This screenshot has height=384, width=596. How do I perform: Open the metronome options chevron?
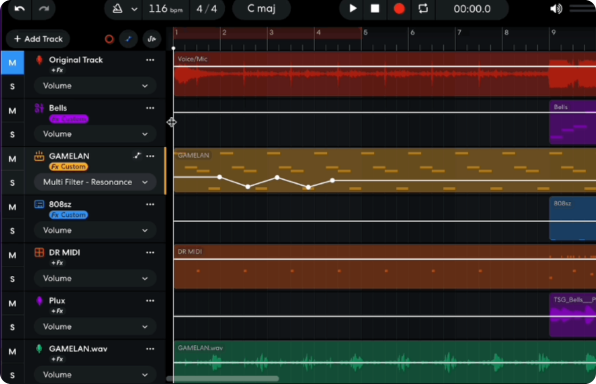pos(134,9)
